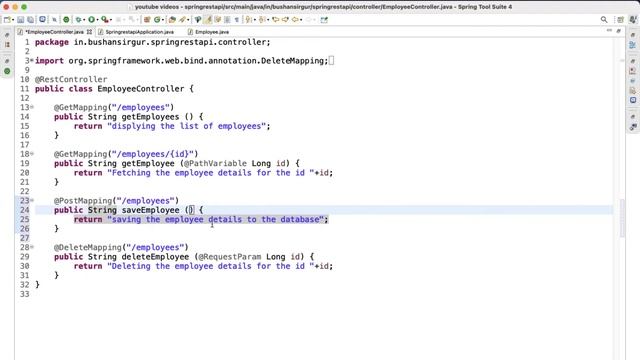Image resolution: width=640 pixels, height=360 pixels.
Task: Navigate Back with the yellow left arrow
Action: click(295, 20)
